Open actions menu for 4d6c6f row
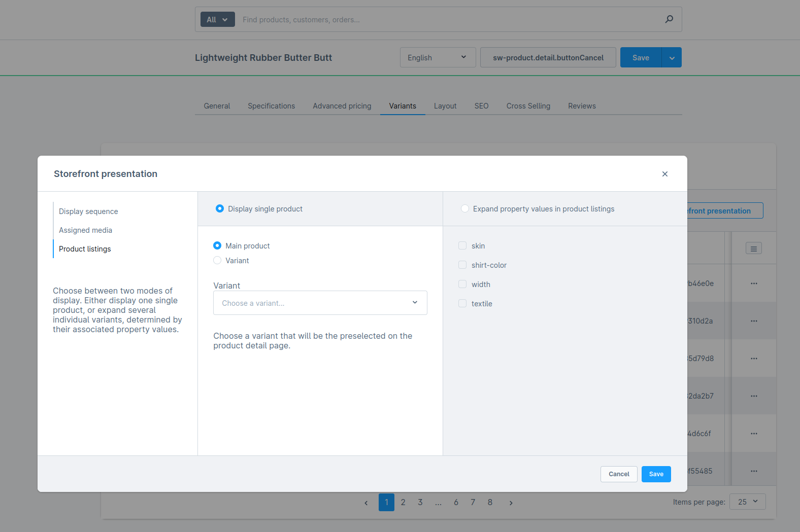800x532 pixels. pyautogui.click(x=754, y=434)
